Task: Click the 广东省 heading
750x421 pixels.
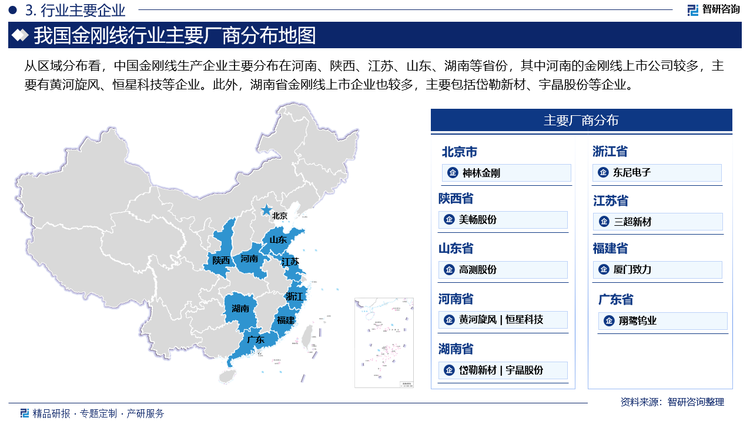Action: [616, 299]
